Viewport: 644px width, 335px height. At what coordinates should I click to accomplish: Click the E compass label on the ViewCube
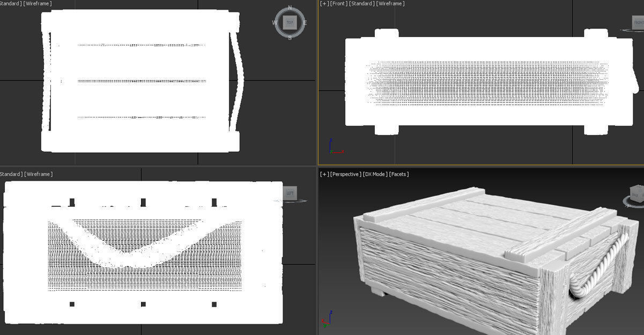pos(305,23)
